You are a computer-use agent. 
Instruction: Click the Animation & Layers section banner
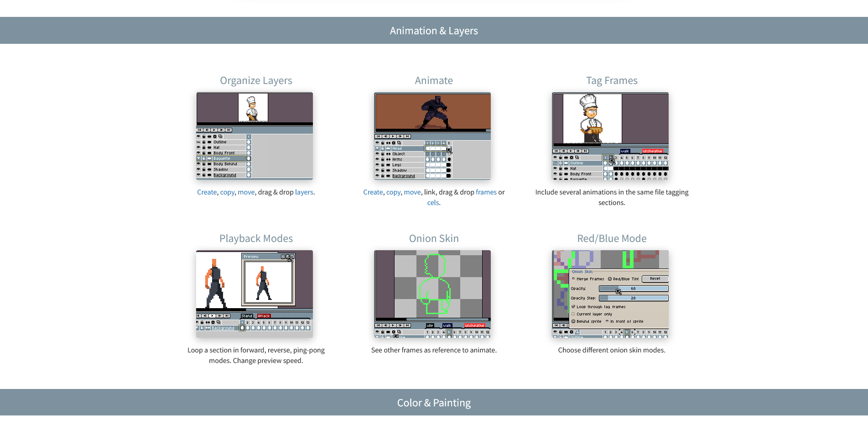tap(434, 31)
